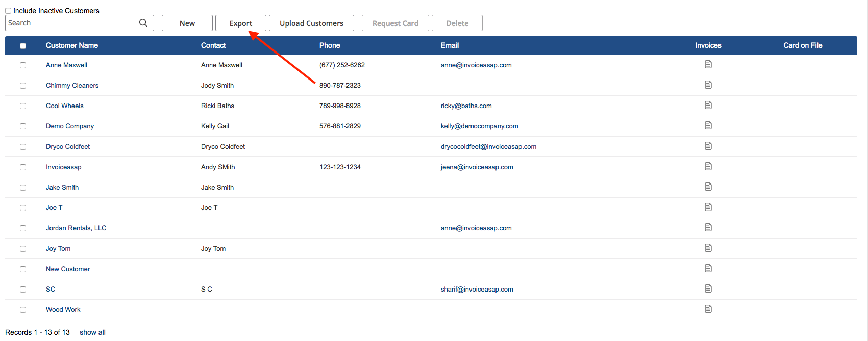The height and width of the screenshot is (341, 868).
Task: Click the Email column header
Action: coord(450,45)
